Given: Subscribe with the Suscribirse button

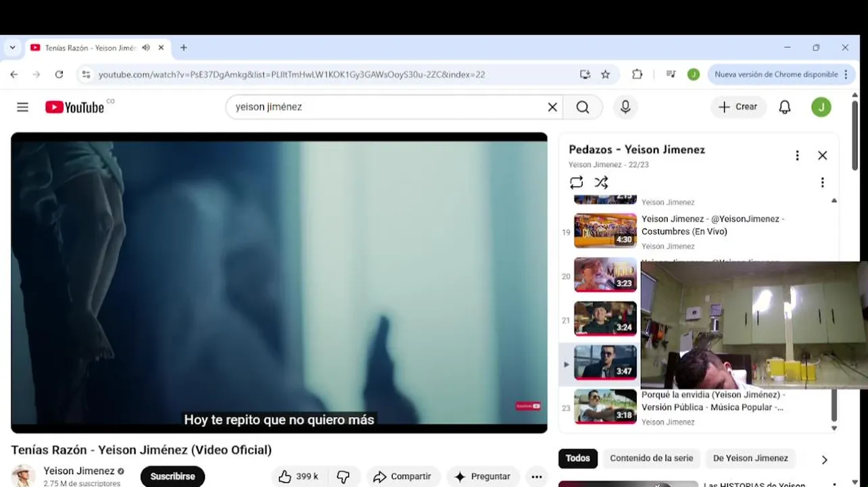Looking at the screenshot, I should point(172,476).
